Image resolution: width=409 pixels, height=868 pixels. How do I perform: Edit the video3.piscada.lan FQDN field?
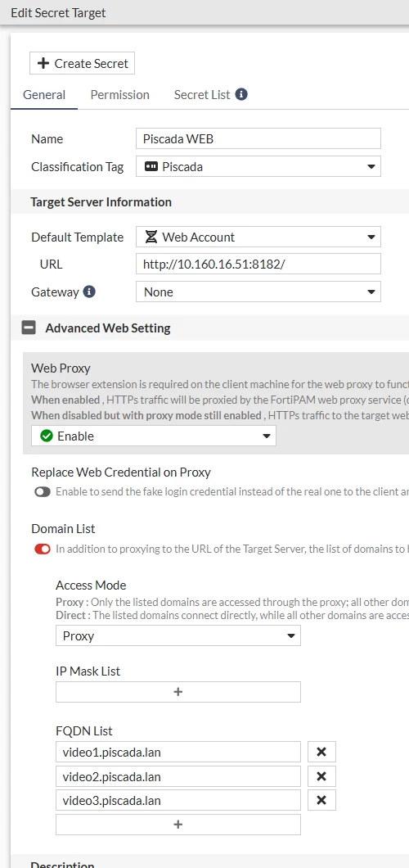(178, 800)
